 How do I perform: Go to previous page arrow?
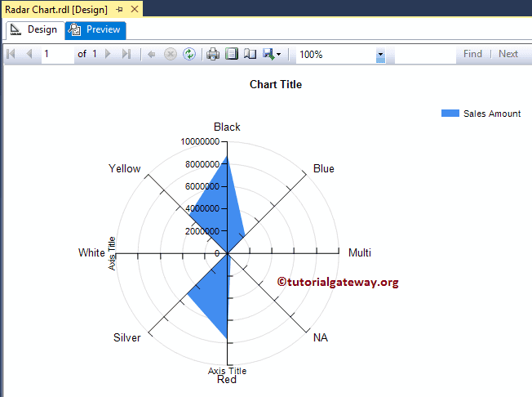point(29,54)
